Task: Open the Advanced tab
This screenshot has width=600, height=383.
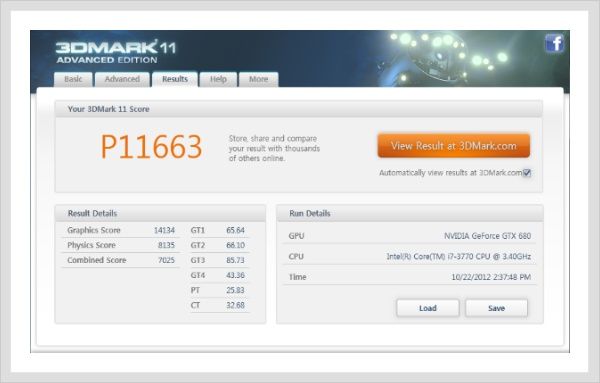Action: [122, 79]
